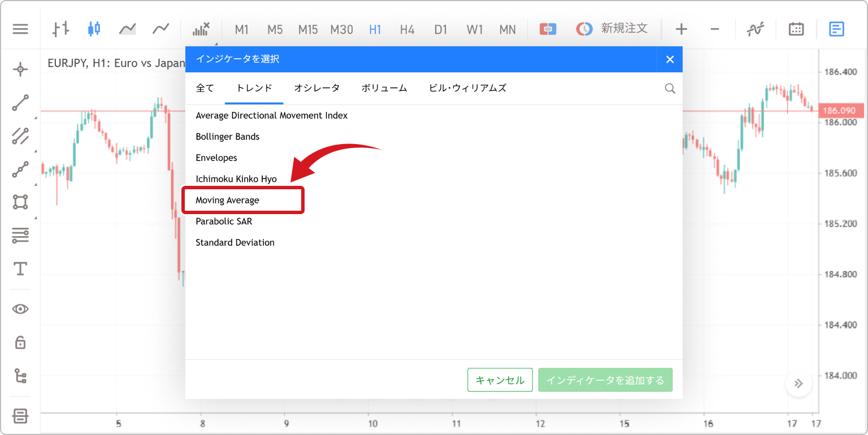Select the Fibonacci lines tool

[x=20, y=236]
